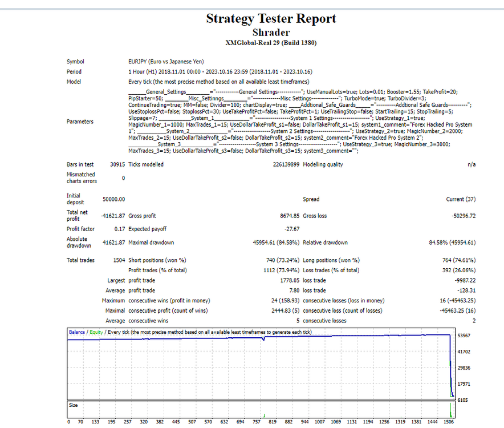Select the 740 (73.24%) short positions value
Image resolution: width=504 pixels, height=428 pixels.
pos(283,260)
